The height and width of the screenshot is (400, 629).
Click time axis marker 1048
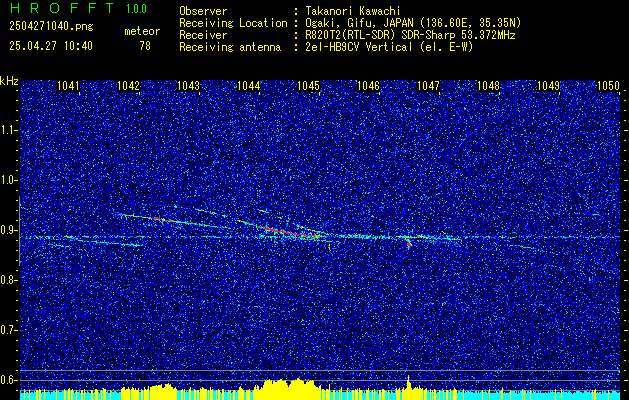tap(489, 85)
